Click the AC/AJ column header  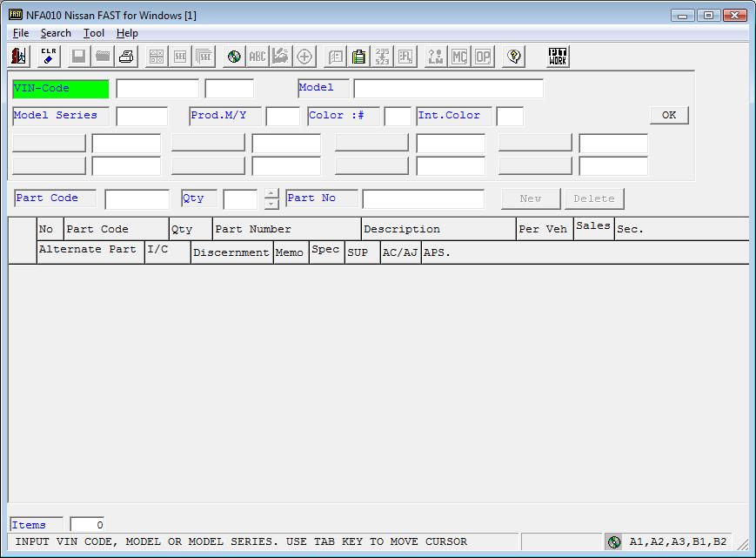point(401,252)
